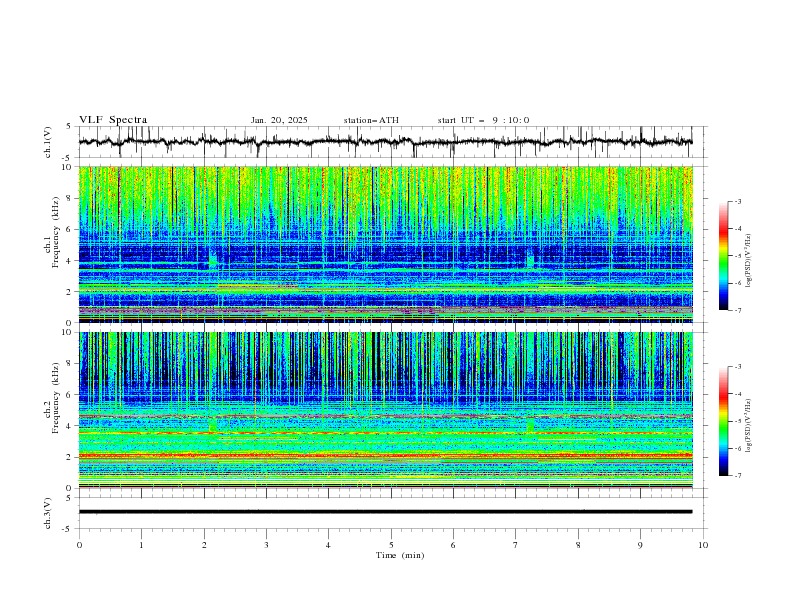Click the 'VLF Spectra' title text

click(x=113, y=120)
